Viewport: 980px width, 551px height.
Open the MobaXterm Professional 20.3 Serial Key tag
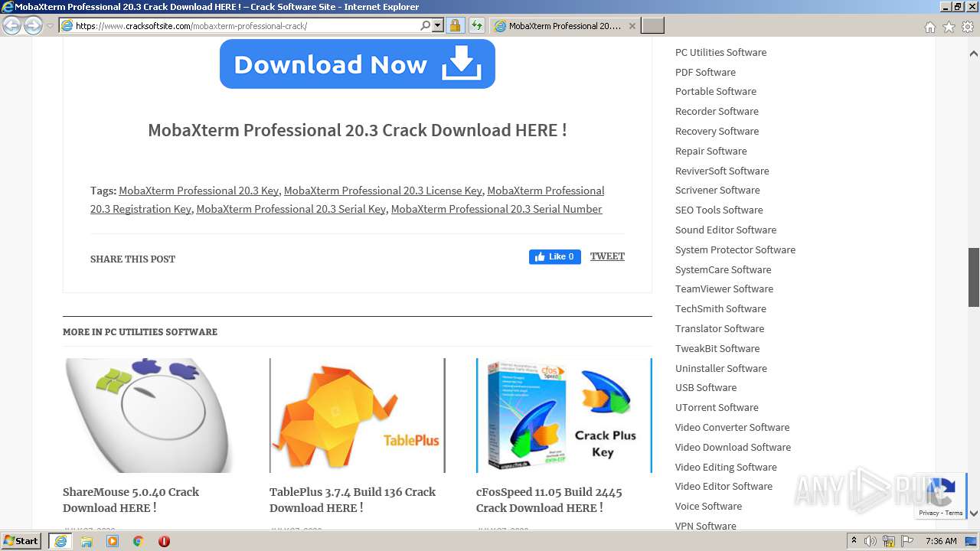(291, 209)
